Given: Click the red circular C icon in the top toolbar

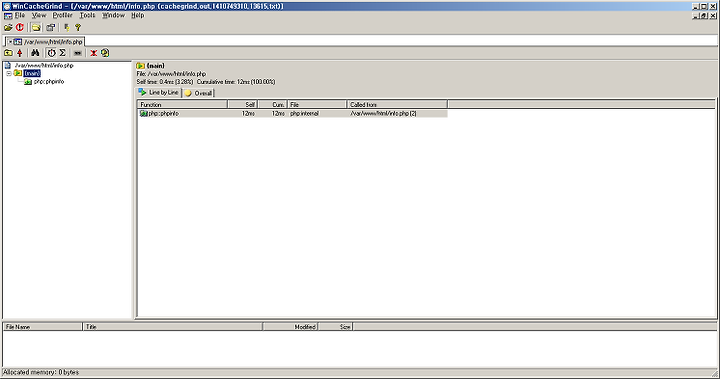Looking at the screenshot, I should click(x=20, y=28).
